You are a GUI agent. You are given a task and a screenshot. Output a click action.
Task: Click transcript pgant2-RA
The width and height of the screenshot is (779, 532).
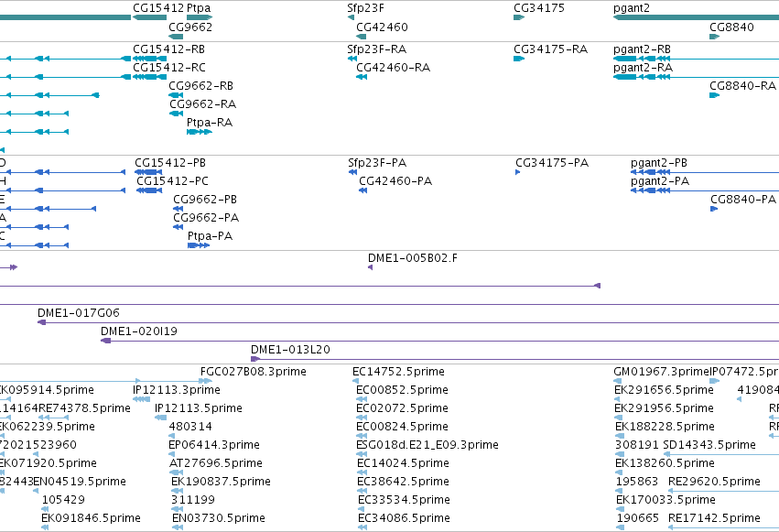[x=643, y=68]
